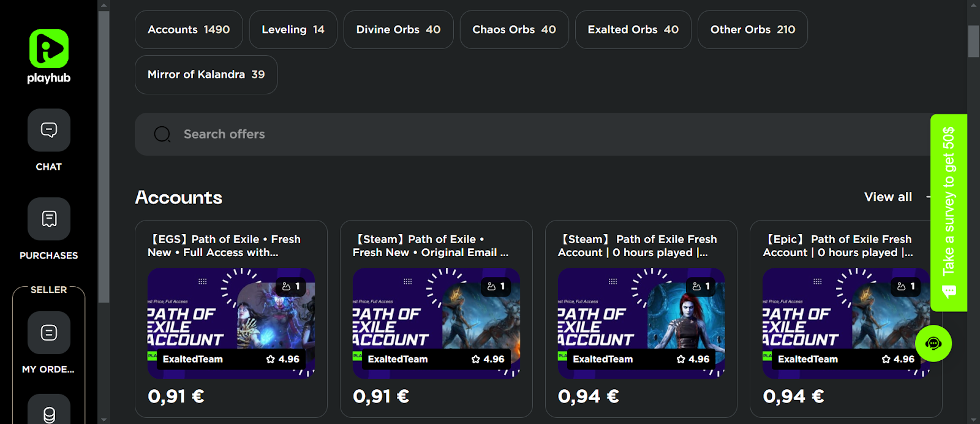This screenshot has height=424, width=980.
Task: Click the Playhub logo icon
Action: [48, 48]
